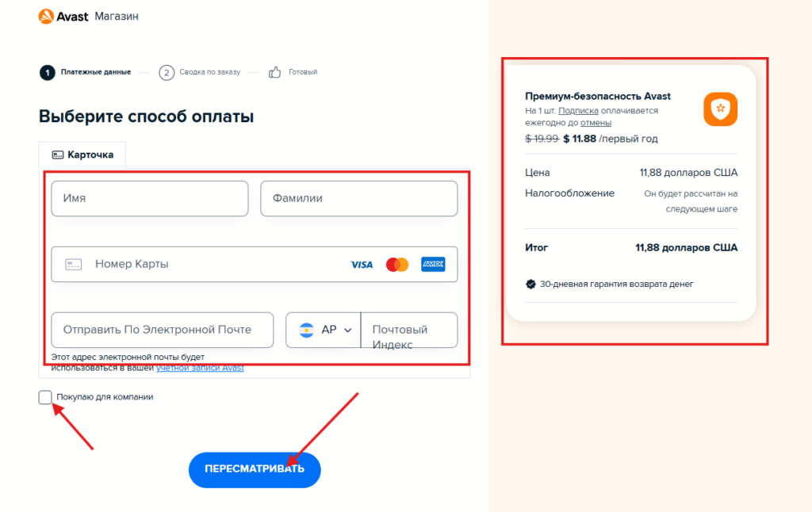This screenshot has height=512, width=812.
Task: Open the Подписка link
Action: point(578,111)
